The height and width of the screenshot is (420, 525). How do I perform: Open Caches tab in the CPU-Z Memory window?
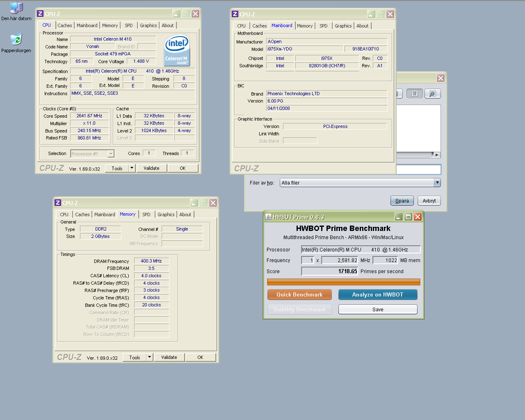coord(82,215)
